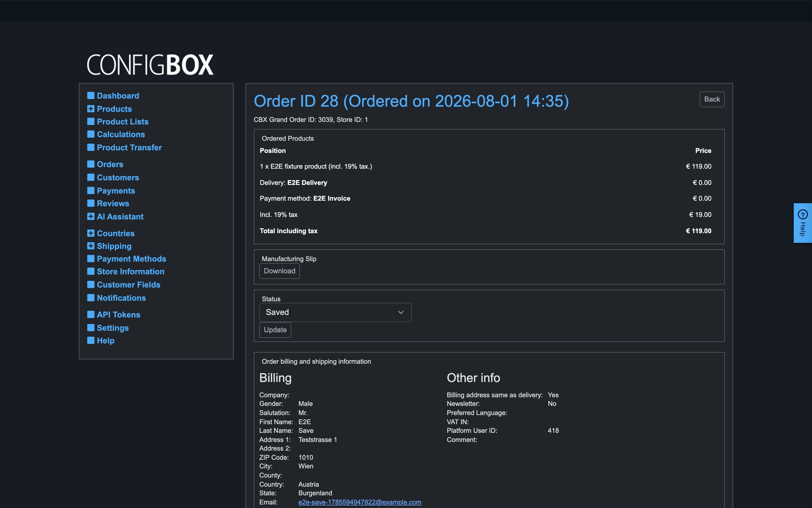The width and height of the screenshot is (812, 508).
Task: Click the Orders square icon
Action: [x=91, y=164]
